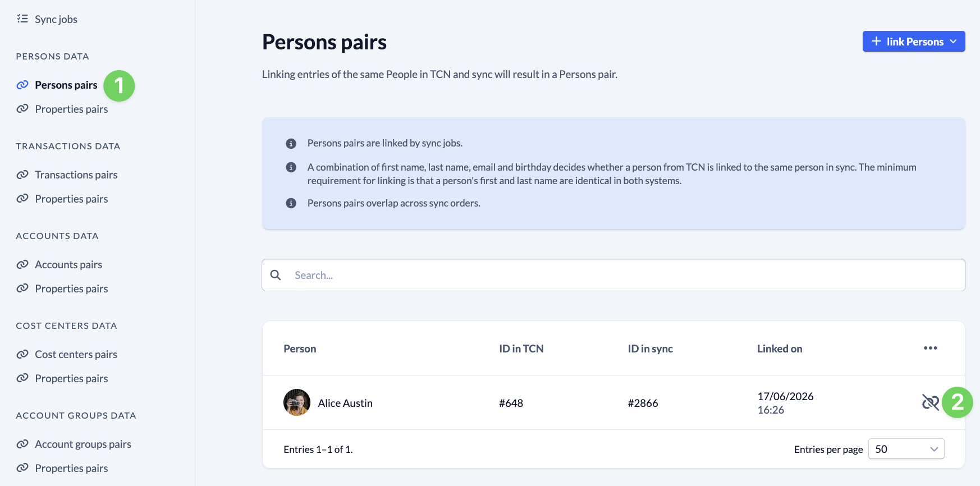Screen dimensions: 980x486
Task: Click the plus icon on link Persons
Action: [x=876, y=41]
